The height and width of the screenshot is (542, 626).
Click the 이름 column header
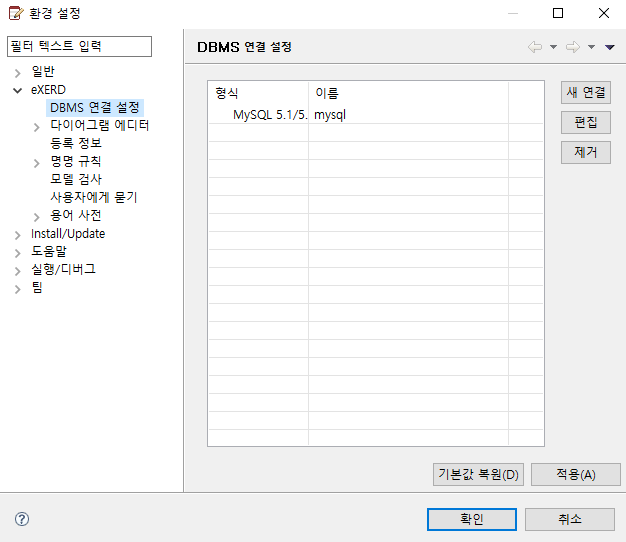408,93
